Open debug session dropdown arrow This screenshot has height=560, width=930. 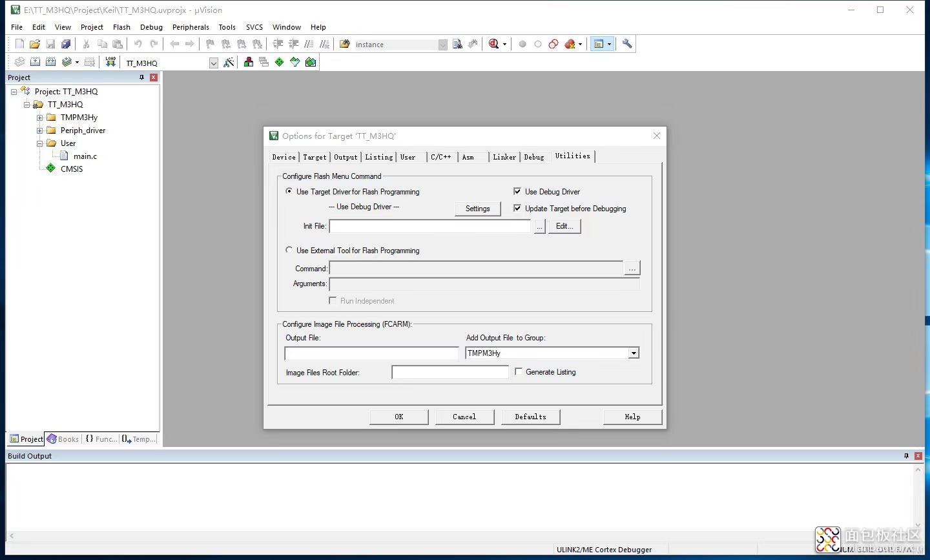504,45
